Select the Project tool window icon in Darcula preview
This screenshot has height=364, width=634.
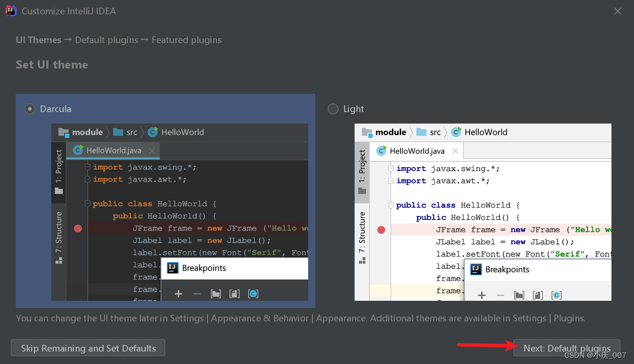(x=58, y=190)
